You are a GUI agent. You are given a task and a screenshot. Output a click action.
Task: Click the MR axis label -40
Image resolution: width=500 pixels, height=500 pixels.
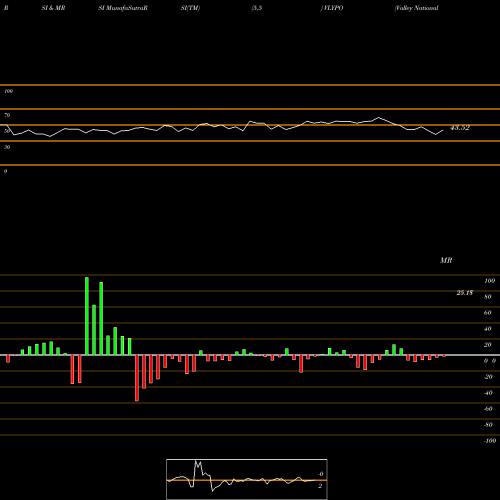pos(488,393)
